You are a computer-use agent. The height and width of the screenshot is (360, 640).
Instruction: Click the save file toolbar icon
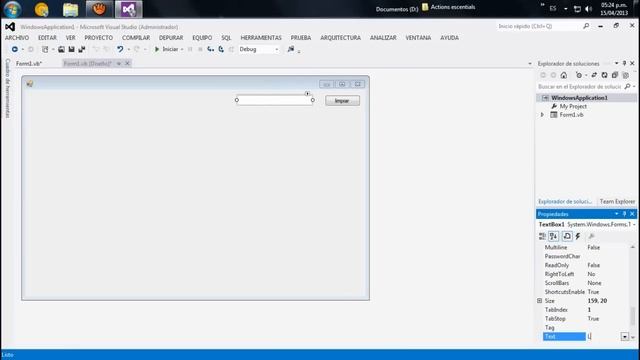[x=71, y=49]
